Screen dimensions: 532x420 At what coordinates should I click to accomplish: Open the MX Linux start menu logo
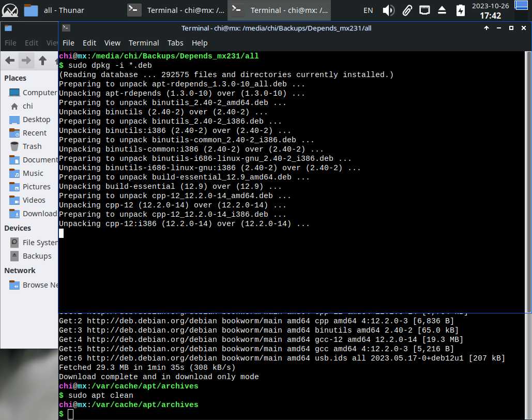(x=10, y=10)
